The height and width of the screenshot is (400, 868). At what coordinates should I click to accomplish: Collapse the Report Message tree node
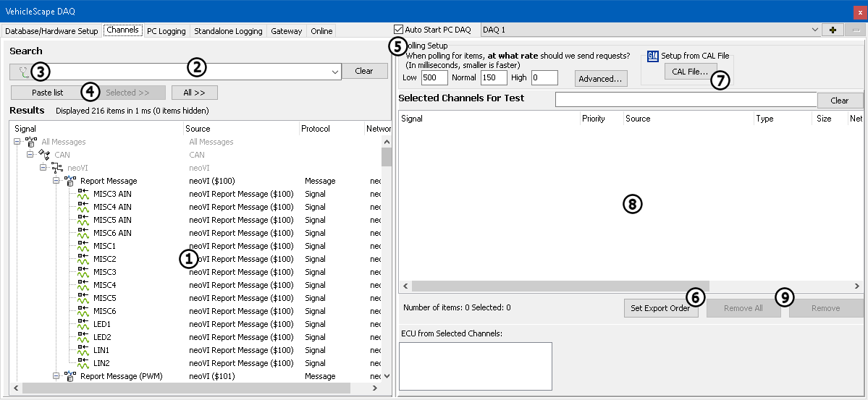[x=56, y=181]
